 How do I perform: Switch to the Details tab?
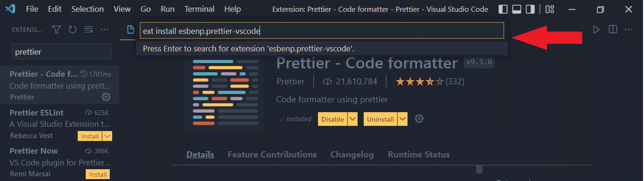200,155
